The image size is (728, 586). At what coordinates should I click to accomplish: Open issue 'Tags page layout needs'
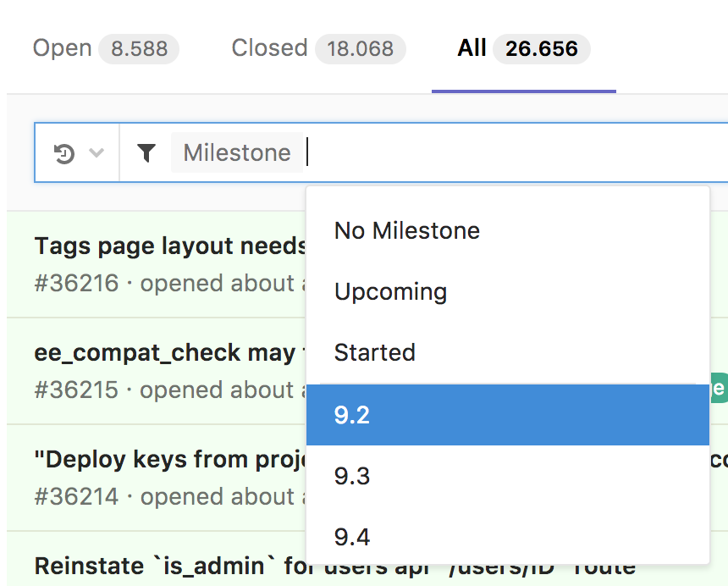pos(170,246)
